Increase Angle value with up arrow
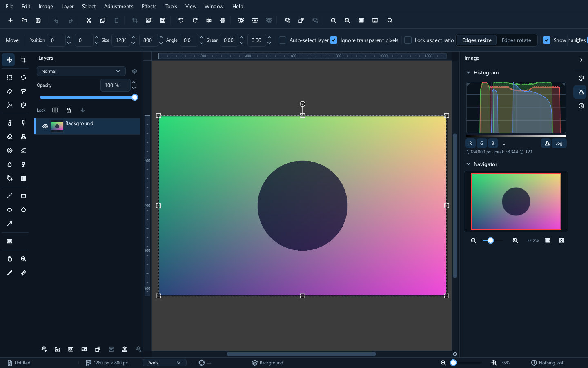Viewport: 588px width, 368px height. point(201,37)
